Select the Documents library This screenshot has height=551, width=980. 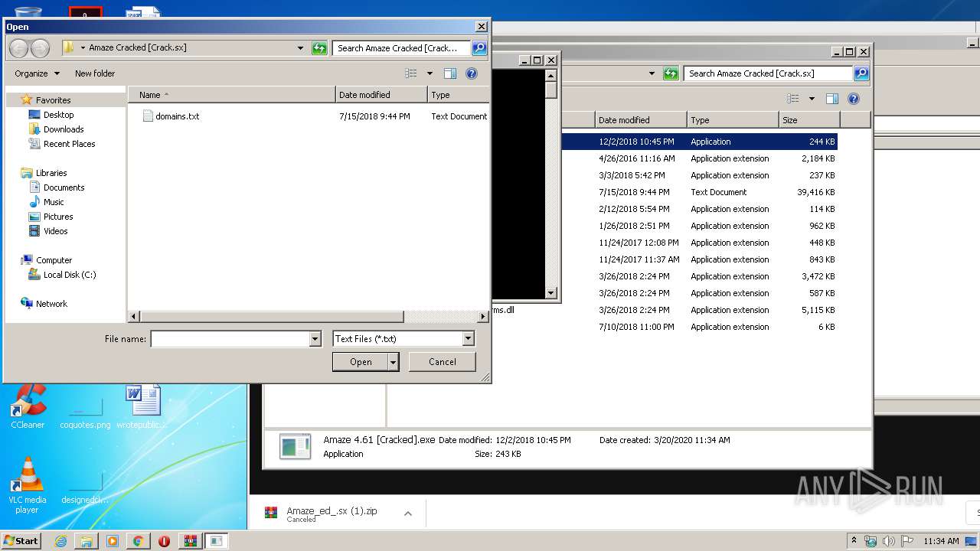pyautogui.click(x=64, y=187)
